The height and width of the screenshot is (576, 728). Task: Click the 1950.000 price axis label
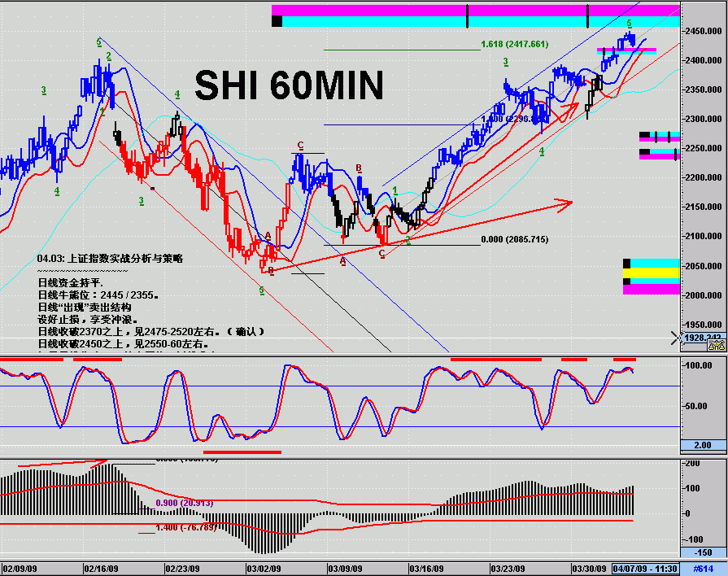[x=704, y=325]
